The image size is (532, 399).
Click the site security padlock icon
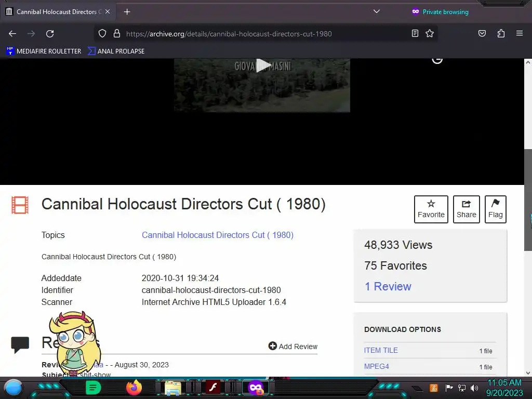coord(117,34)
